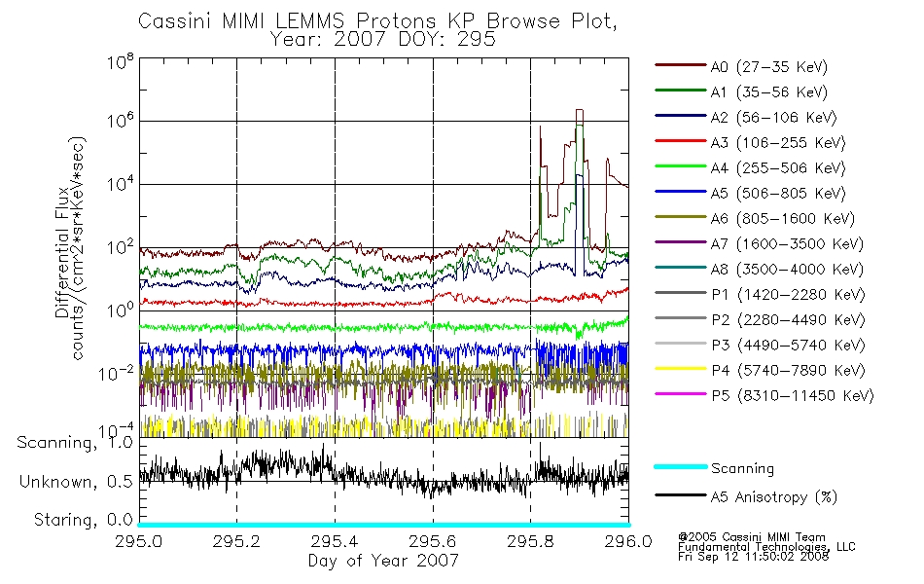Click the tall A0 flux peak near 295.9
This screenshot has height=584, width=924.
[x=580, y=111]
